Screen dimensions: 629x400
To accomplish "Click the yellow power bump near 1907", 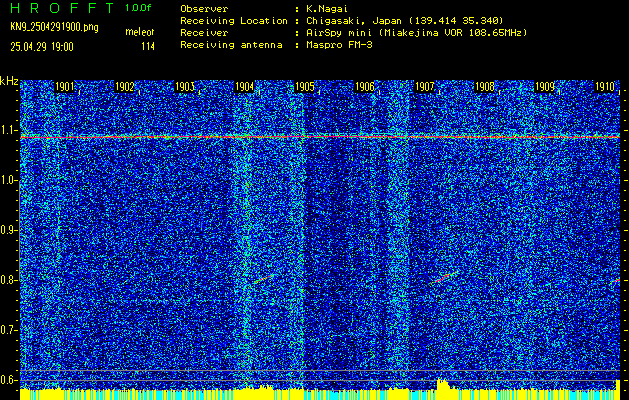I will pyautogui.click(x=442, y=384).
